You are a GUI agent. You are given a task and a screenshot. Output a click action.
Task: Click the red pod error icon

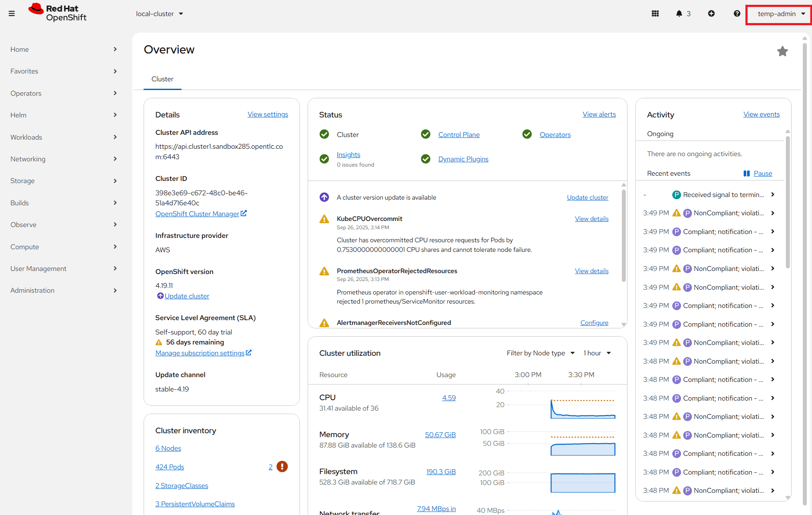click(x=282, y=467)
